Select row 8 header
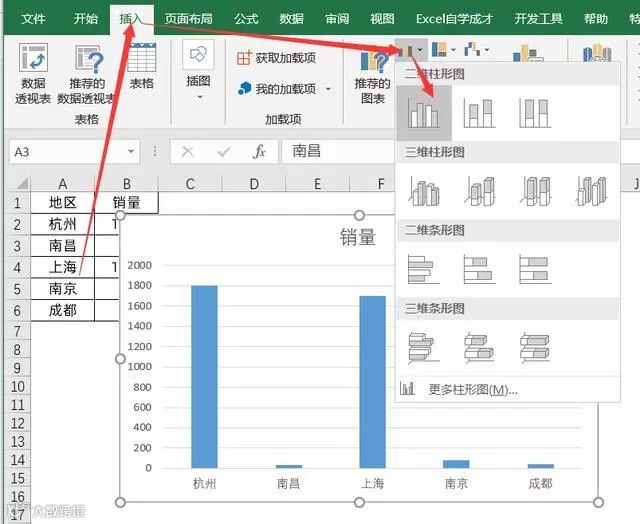Screen dimensions: 640x524 coord(18,350)
